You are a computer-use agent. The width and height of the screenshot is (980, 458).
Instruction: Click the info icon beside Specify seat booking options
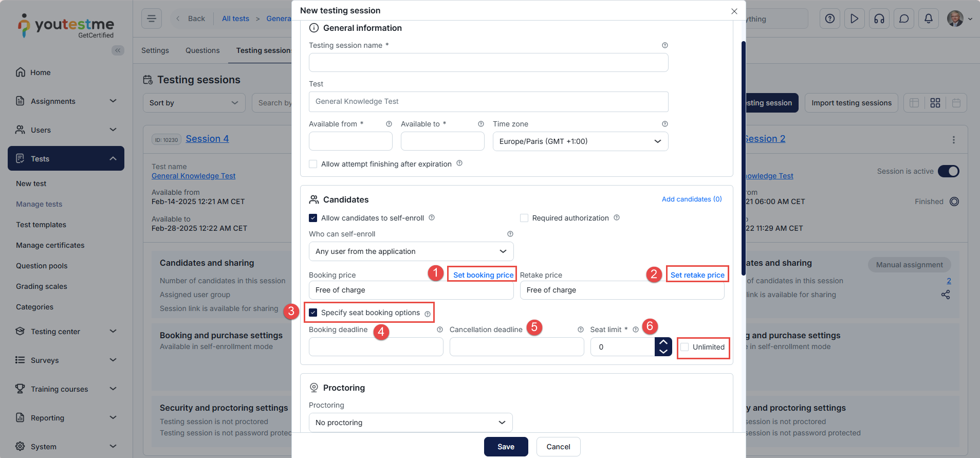point(428,314)
